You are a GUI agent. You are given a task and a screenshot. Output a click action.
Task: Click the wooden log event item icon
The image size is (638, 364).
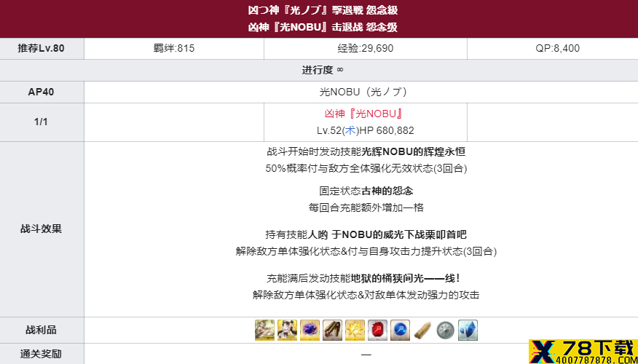(x=422, y=330)
